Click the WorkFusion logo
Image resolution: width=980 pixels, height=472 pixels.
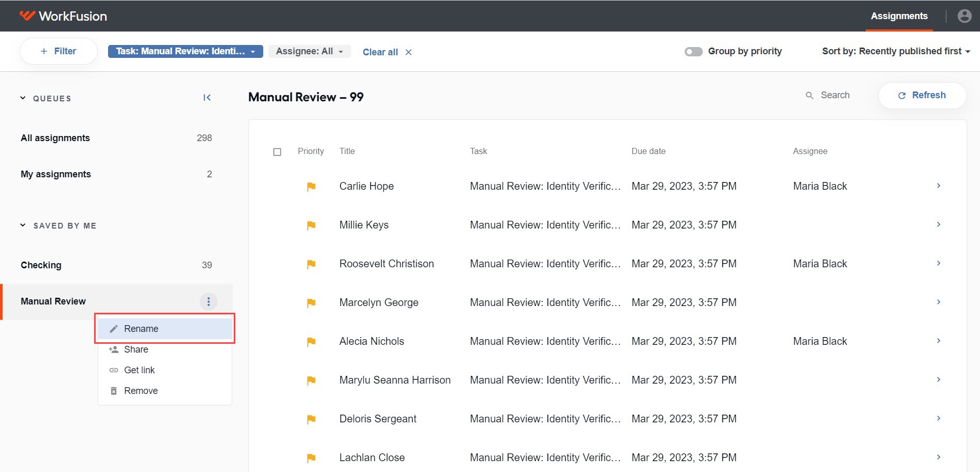[63, 16]
